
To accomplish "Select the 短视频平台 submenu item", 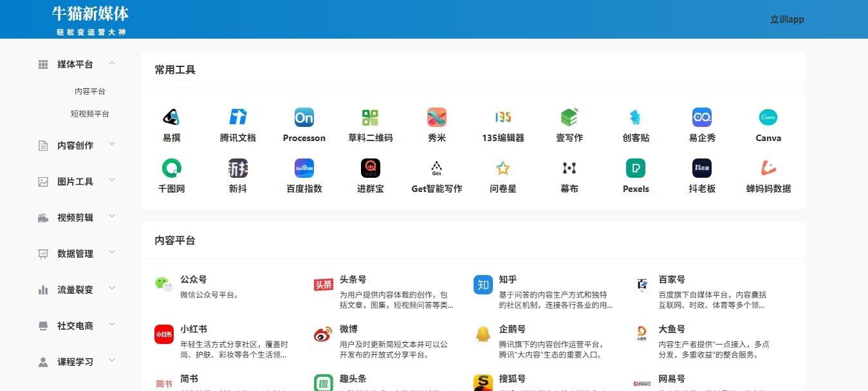I will [90, 113].
